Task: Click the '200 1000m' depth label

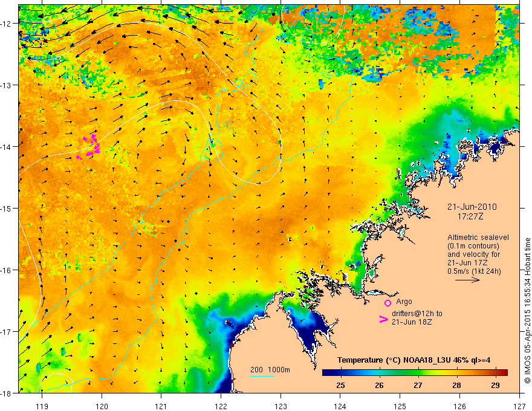Action: (270, 370)
